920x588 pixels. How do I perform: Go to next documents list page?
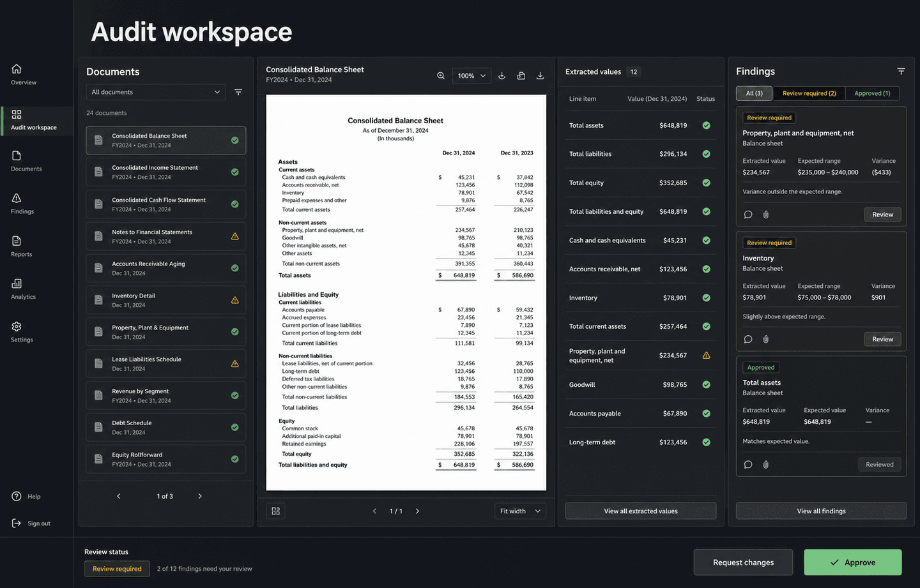click(200, 496)
